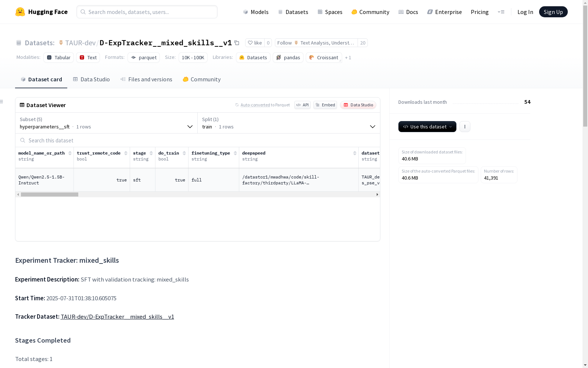This screenshot has height=368, width=588.
Task: Click the Datasets: breadcrumb label
Action: click(39, 43)
